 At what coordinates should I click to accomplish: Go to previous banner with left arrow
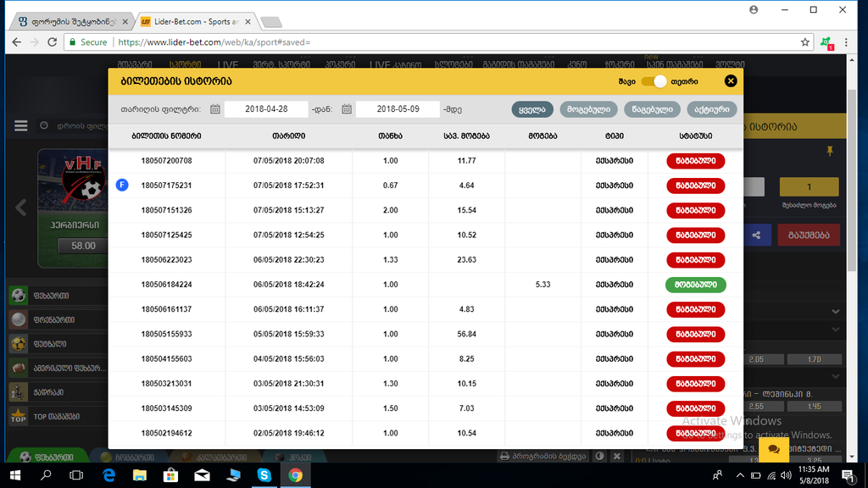tap(21, 208)
